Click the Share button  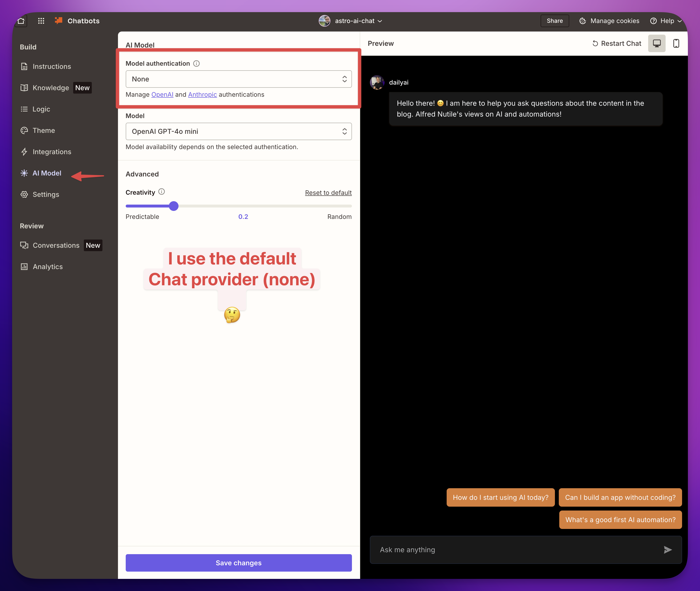pyautogui.click(x=554, y=21)
